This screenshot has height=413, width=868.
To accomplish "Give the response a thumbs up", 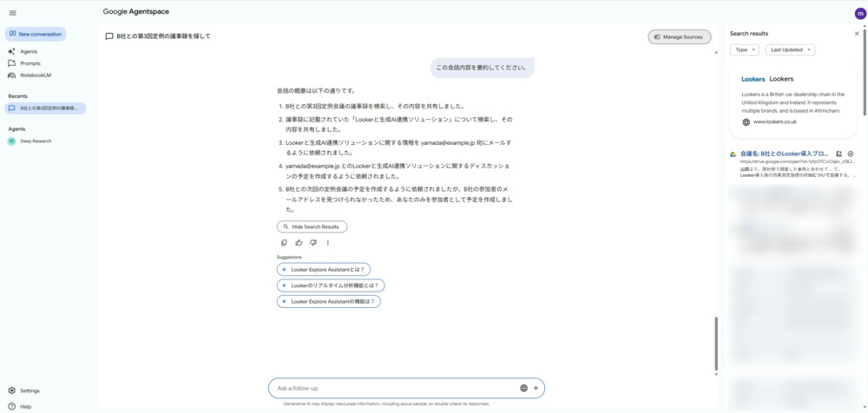I will tap(299, 242).
